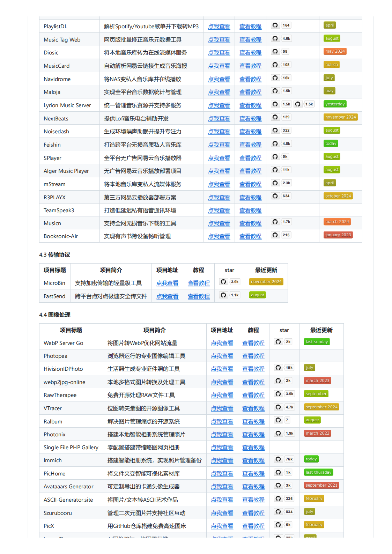Click the GitHub icon in Music Tag Web row

click(x=275, y=38)
